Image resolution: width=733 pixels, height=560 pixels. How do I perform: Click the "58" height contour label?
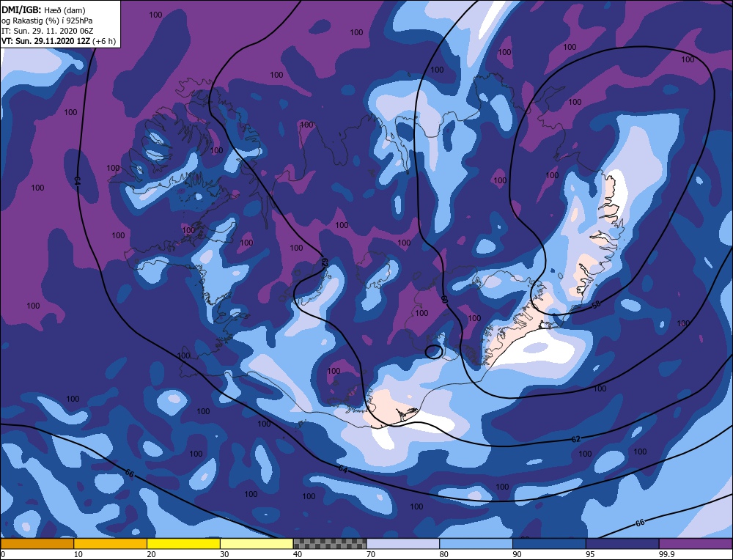click(596, 305)
